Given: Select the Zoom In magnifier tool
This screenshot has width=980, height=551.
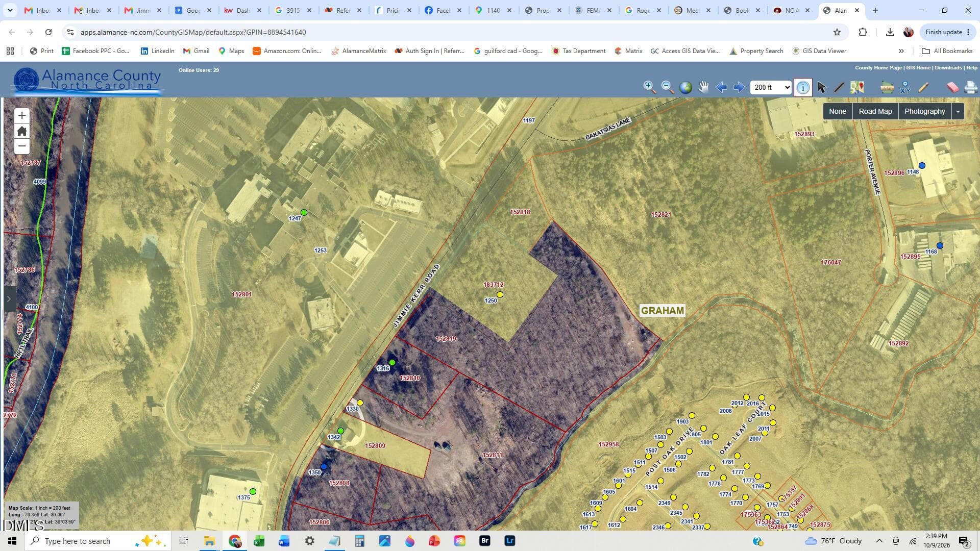Looking at the screenshot, I should [649, 87].
